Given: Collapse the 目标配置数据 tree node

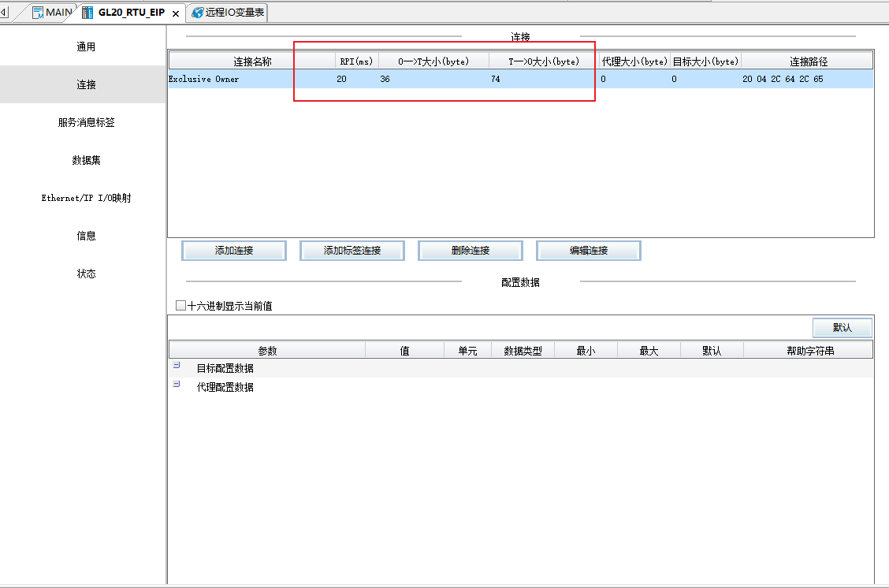Looking at the screenshot, I should coord(177,366).
